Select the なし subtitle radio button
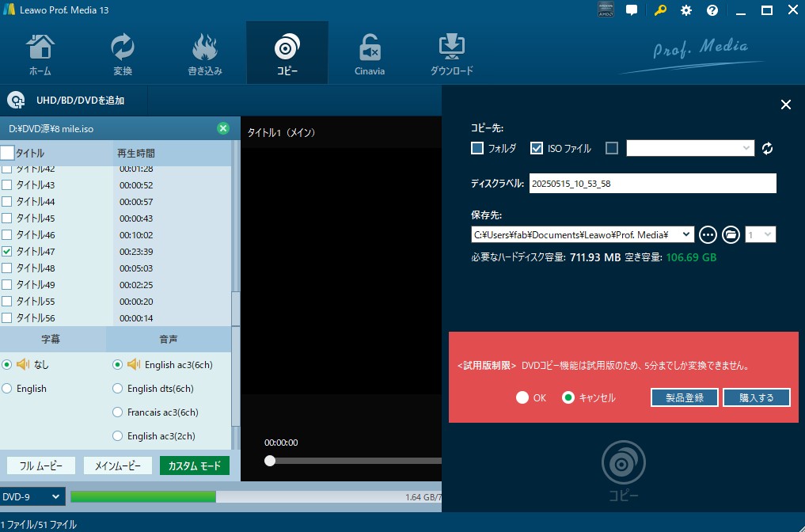Viewport: 805px width, 532px height. [x=6, y=365]
